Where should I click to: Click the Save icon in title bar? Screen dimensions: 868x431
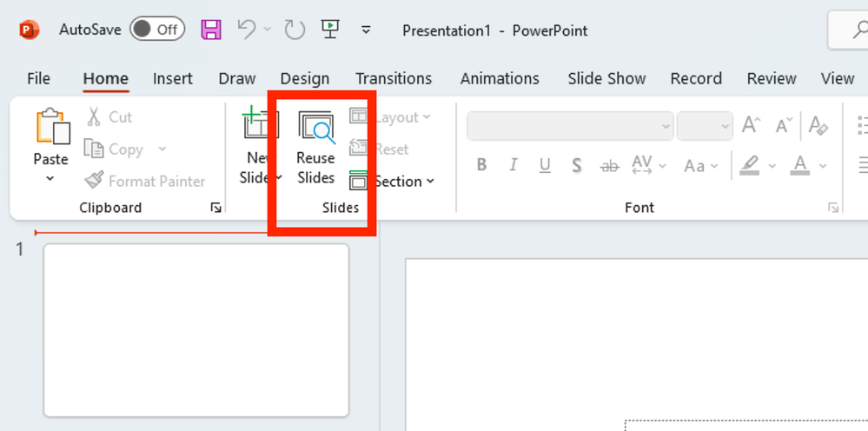pos(211,30)
